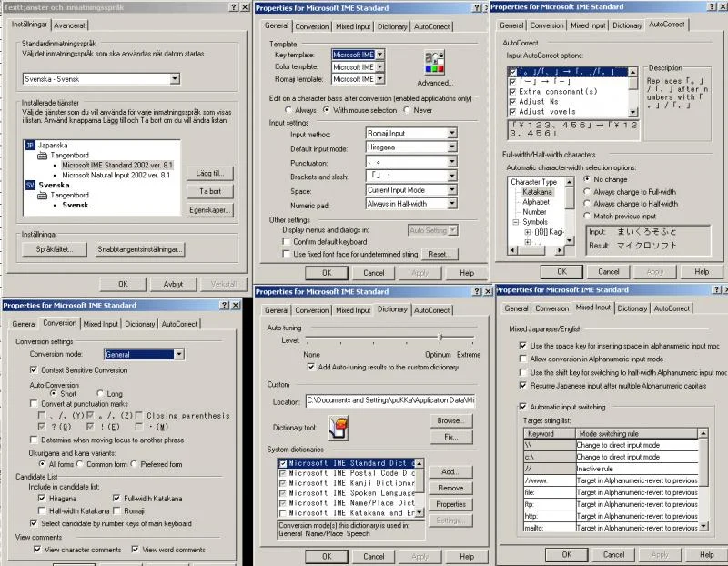728x566 pixels.
Task: Open Color template dropdown
Action: (379, 66)
